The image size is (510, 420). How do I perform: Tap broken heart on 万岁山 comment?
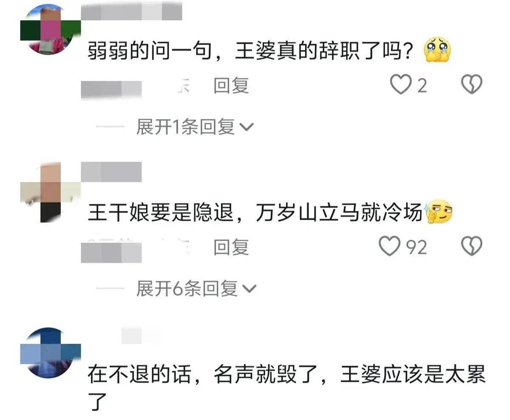point(472,246)
